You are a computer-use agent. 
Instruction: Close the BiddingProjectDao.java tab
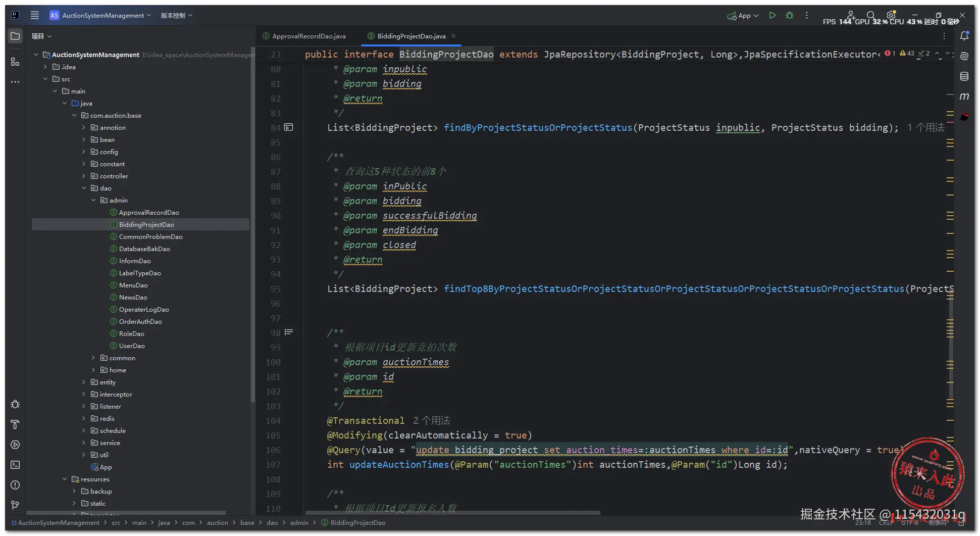click(453, 36)
